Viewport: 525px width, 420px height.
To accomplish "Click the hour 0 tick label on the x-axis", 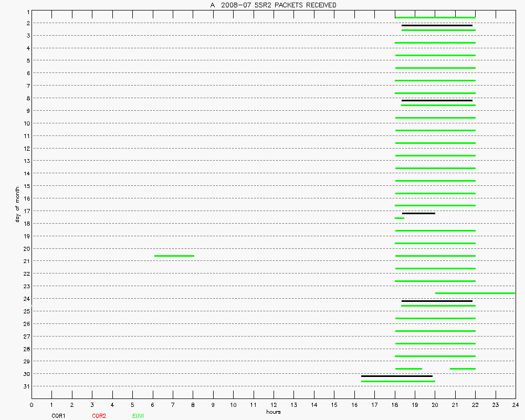I will 31,405.
